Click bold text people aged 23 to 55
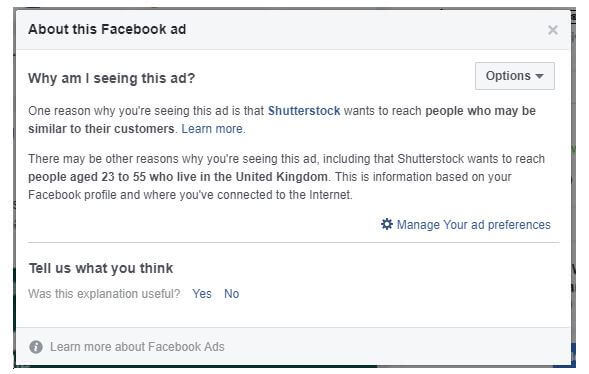Viewport: 589px width, 374px height. [x=87, y=176]
